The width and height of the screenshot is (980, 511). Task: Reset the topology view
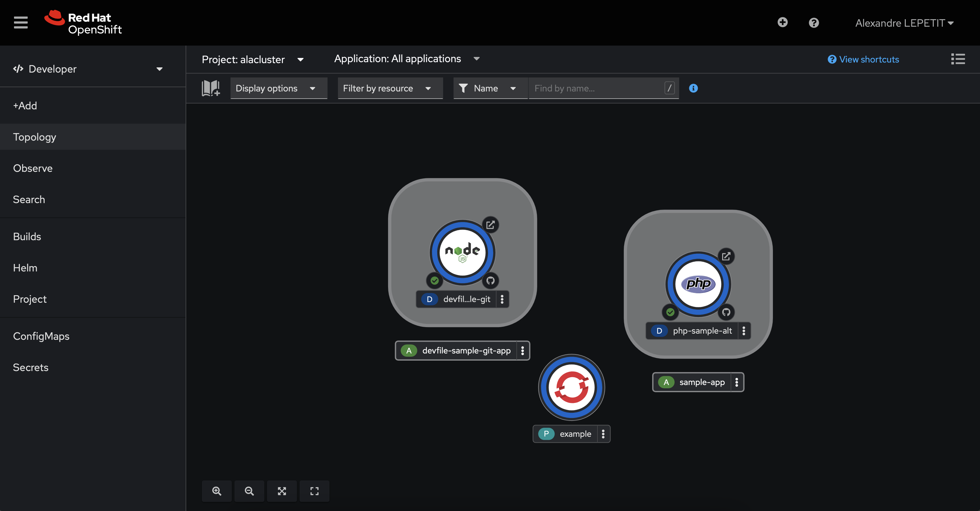(x=314, y=491)
